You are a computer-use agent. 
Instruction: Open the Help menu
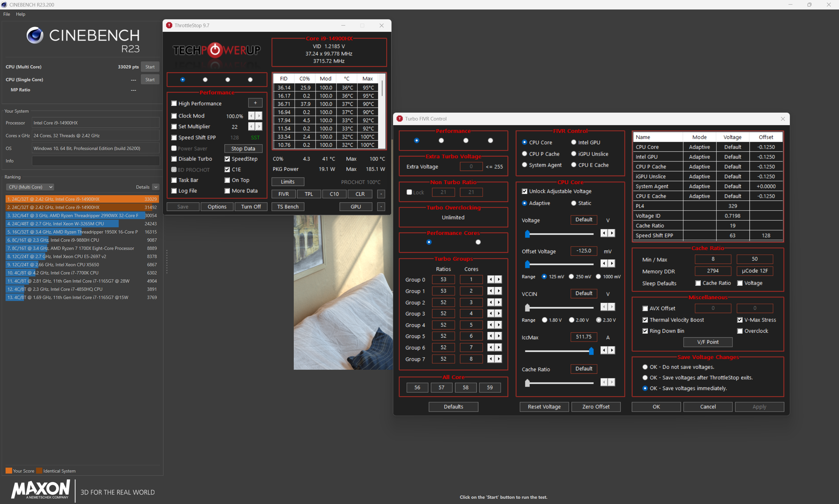pyautogui.click(x=20, y=14)
